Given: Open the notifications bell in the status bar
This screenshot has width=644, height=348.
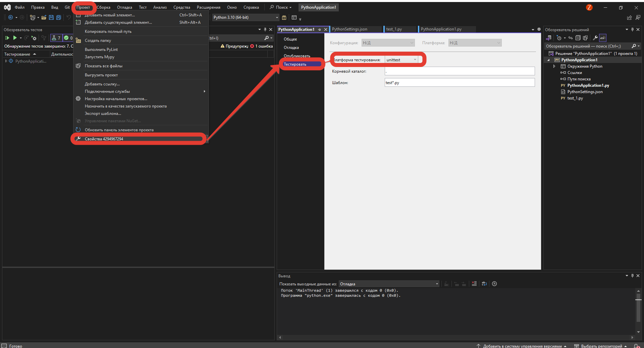Looking at the screenshot, I should (x=636, y=346).
